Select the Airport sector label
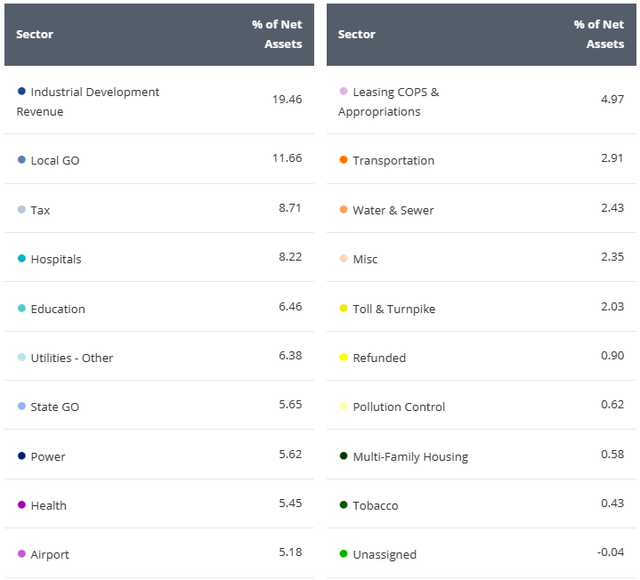 [50, 554]
